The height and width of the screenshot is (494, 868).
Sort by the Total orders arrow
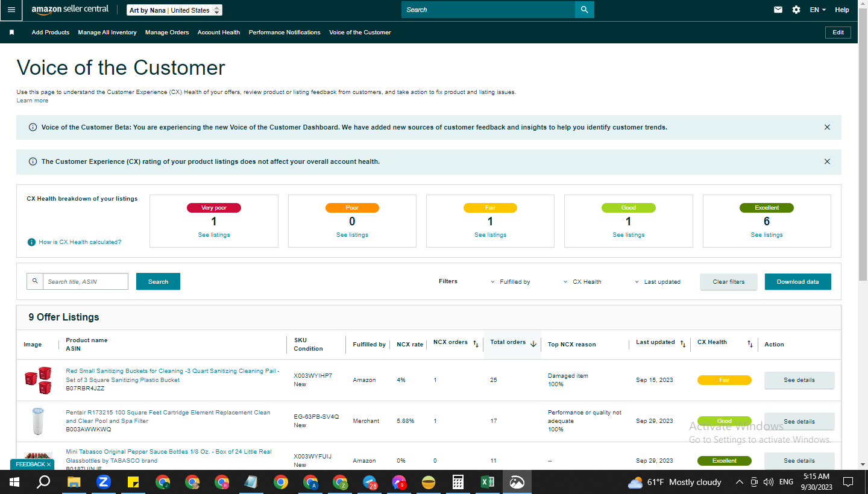[533, 343]
